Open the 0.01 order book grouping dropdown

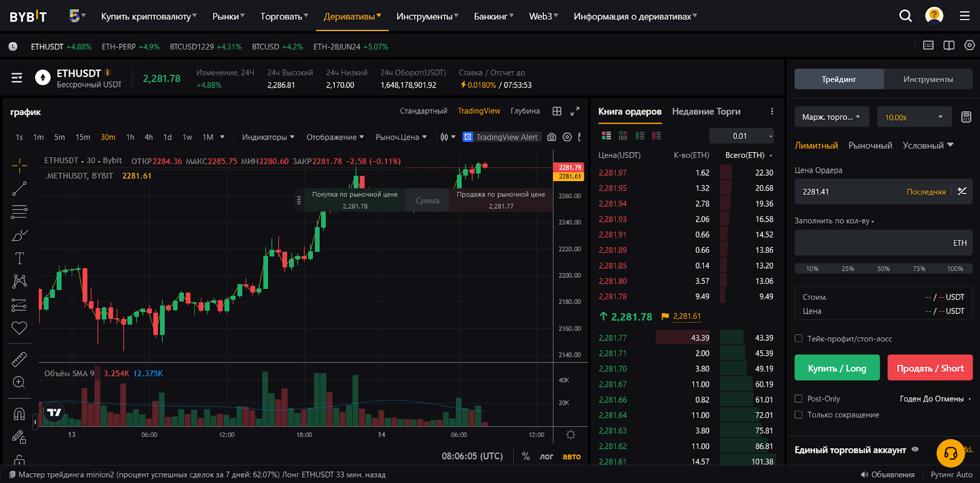point(741,136)
